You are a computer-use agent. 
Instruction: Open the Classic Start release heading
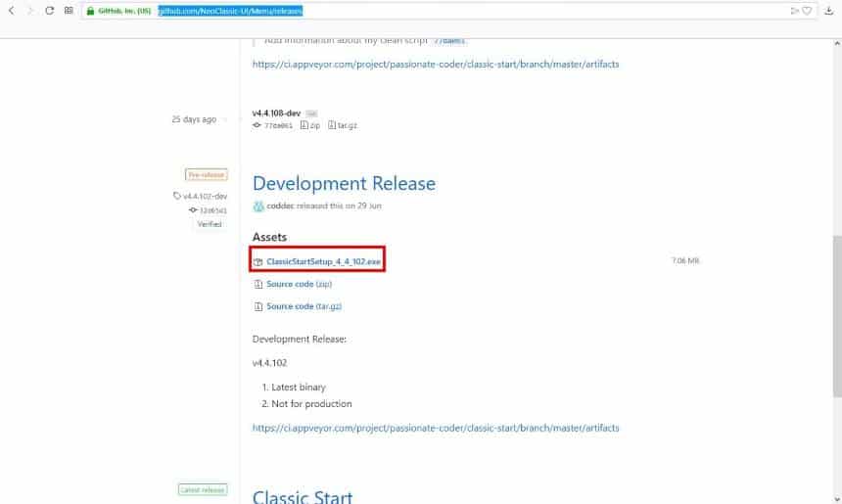click(303, 496)
